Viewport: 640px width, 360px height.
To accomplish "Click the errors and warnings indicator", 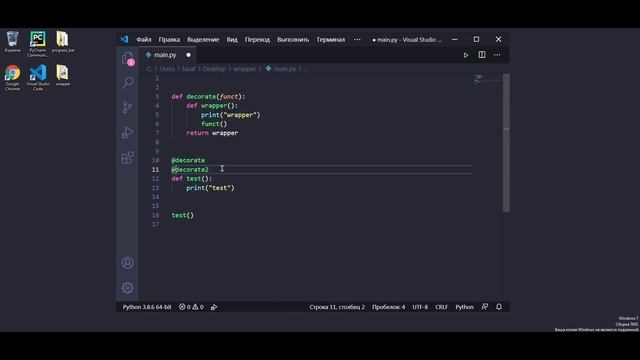I will point(191,307).
